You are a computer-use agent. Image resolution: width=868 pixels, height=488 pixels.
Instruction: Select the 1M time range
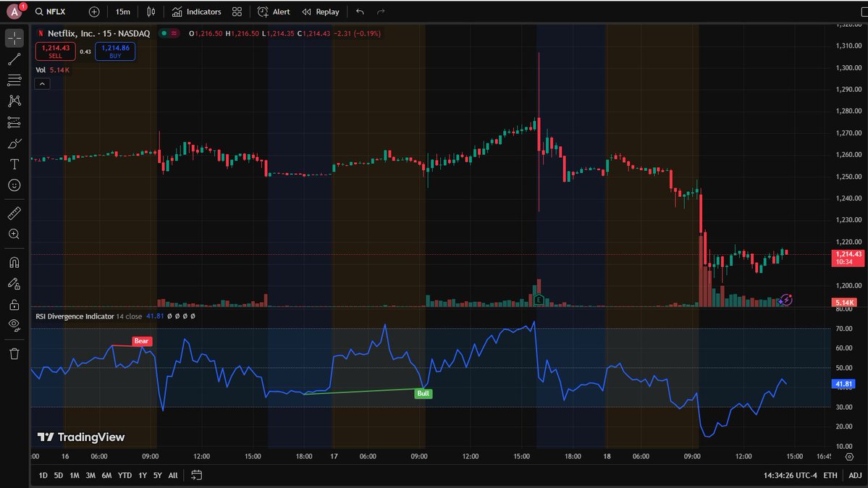[x=75, y=475]
